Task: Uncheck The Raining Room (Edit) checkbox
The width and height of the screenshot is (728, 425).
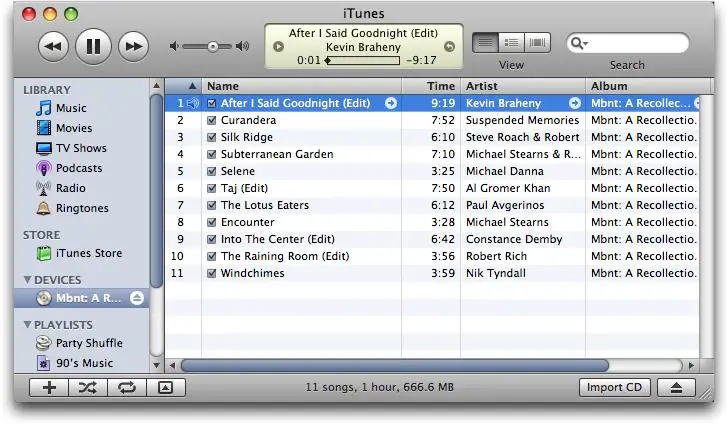Action: (212, 256)
